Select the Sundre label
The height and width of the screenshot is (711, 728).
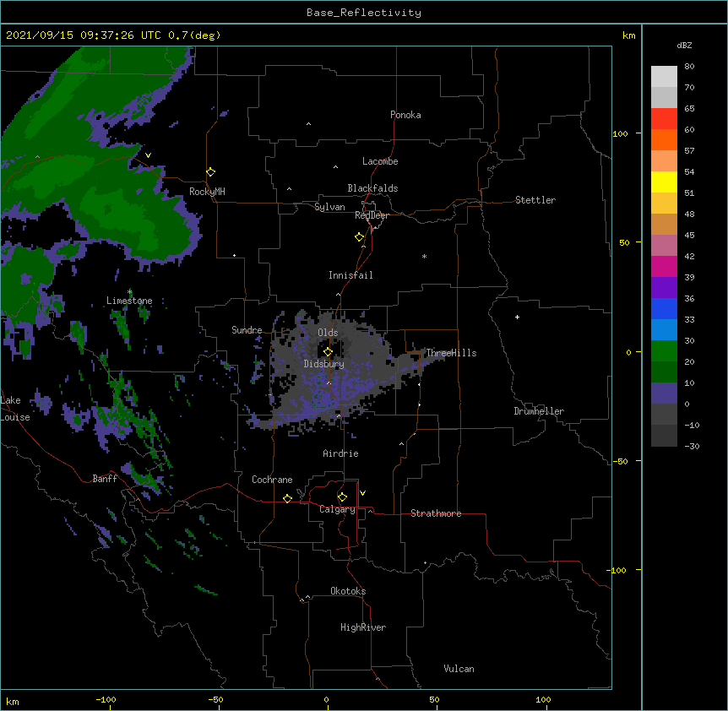(x=247, y=330)
